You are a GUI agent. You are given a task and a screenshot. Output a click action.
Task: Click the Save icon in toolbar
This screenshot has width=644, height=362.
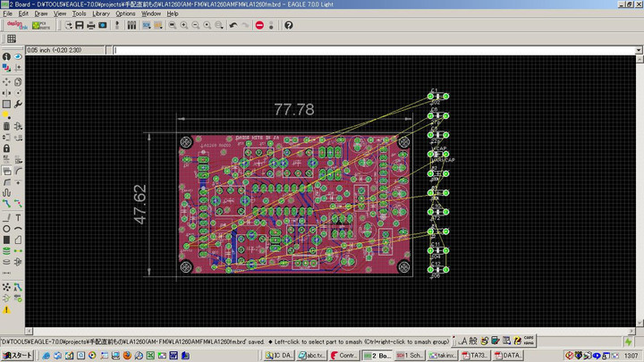[79, 25]
